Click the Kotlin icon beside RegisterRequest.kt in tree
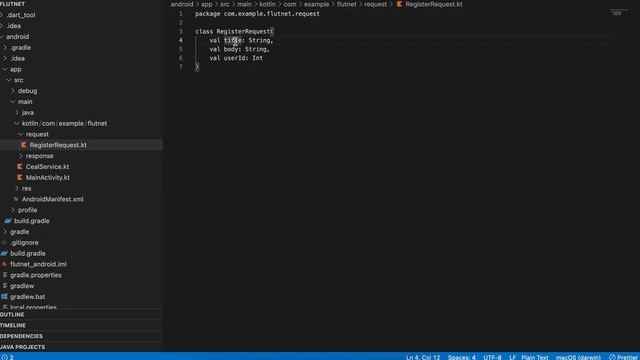Screen dimensions: 640x360 tap(24, 145)
